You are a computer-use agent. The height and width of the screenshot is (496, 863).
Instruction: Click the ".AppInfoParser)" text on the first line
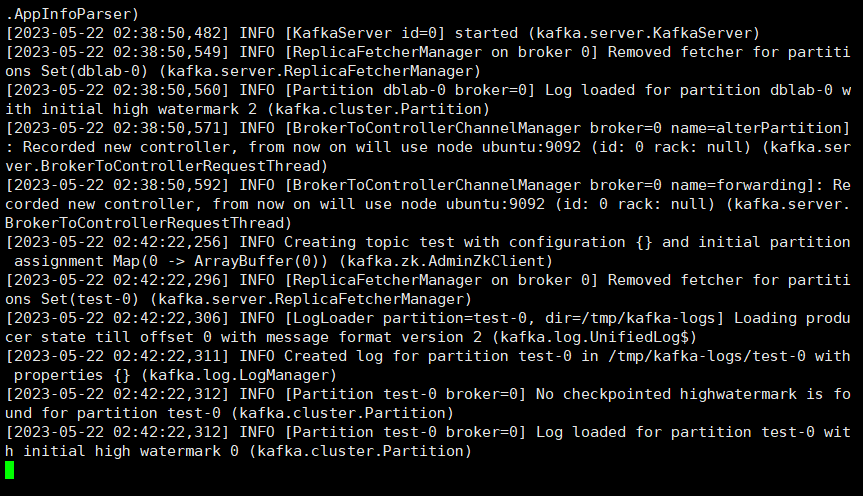click(x=72, y=14)
